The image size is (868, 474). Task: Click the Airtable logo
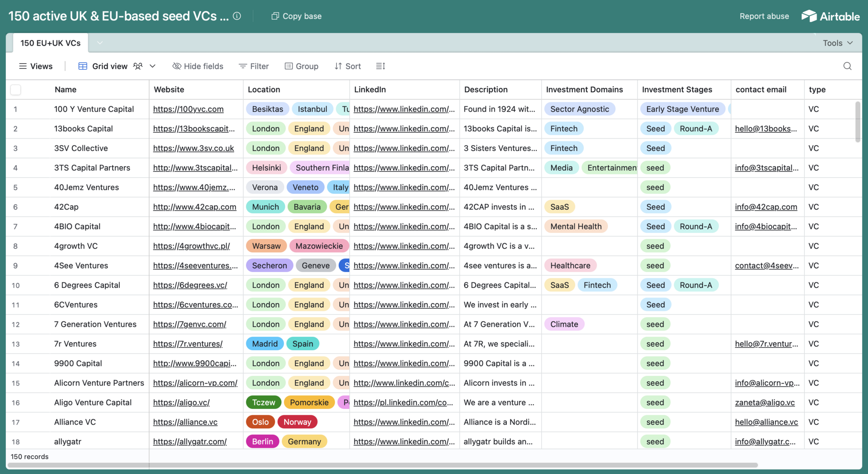tap(830, 16)
